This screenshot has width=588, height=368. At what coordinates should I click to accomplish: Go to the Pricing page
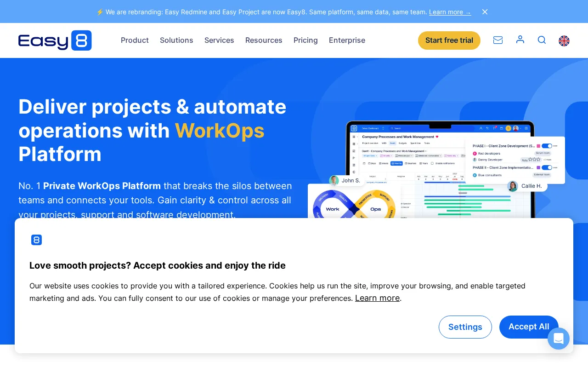tap(305, 40)
